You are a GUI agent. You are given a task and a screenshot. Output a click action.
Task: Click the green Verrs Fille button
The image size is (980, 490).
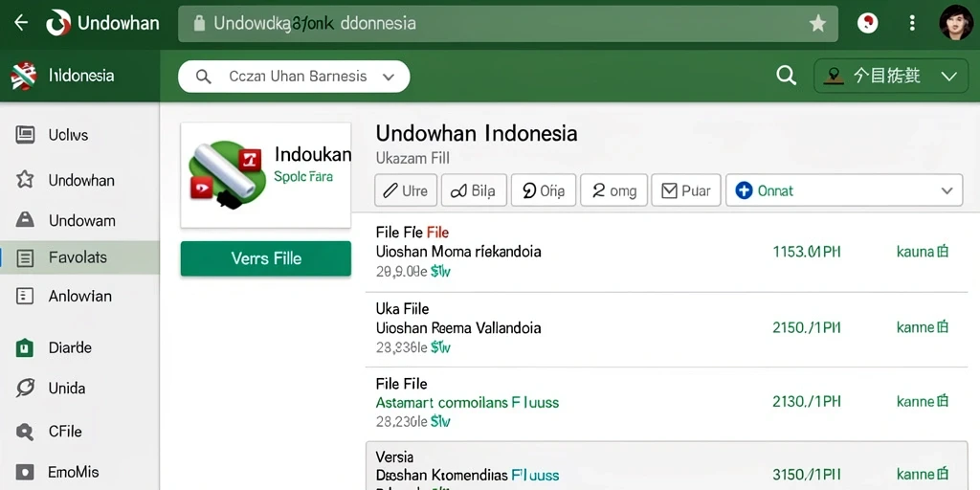point(266,258)
